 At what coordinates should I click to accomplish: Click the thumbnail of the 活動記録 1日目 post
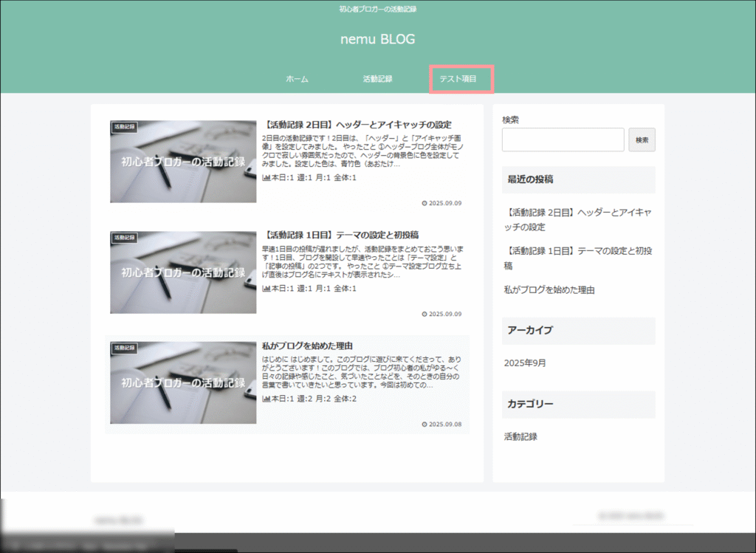[183, 272]
